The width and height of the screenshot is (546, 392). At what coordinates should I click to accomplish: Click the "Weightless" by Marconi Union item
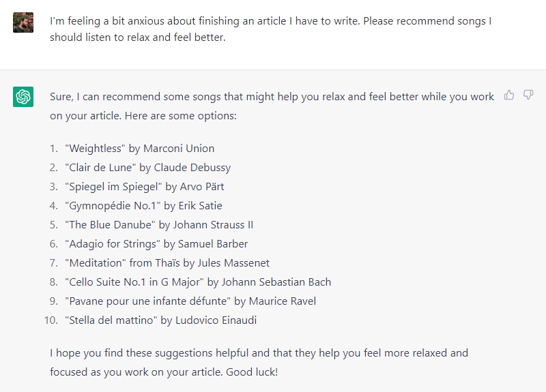[140, 149]
